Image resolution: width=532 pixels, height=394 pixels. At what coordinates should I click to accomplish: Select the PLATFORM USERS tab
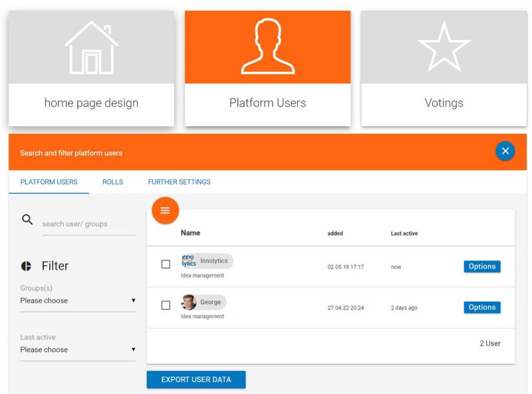pyautogui.click(x=47, y=181)
